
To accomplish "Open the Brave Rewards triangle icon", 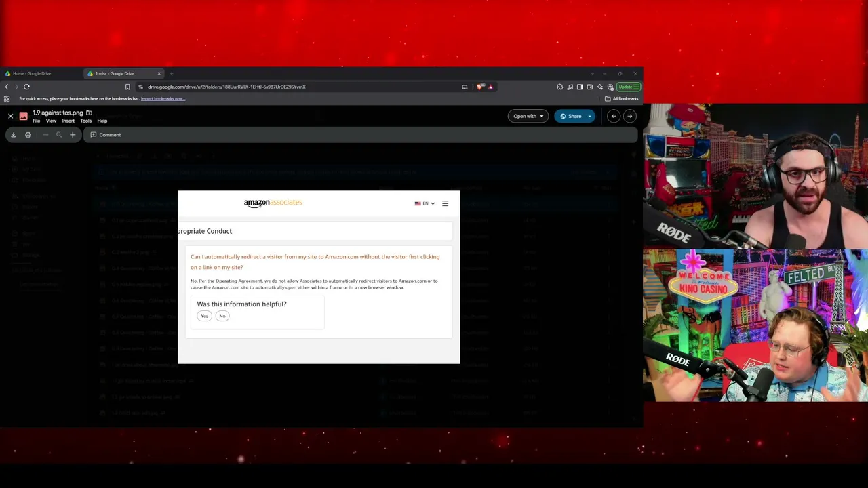I will pyautogui.click(x=490, y=87).
